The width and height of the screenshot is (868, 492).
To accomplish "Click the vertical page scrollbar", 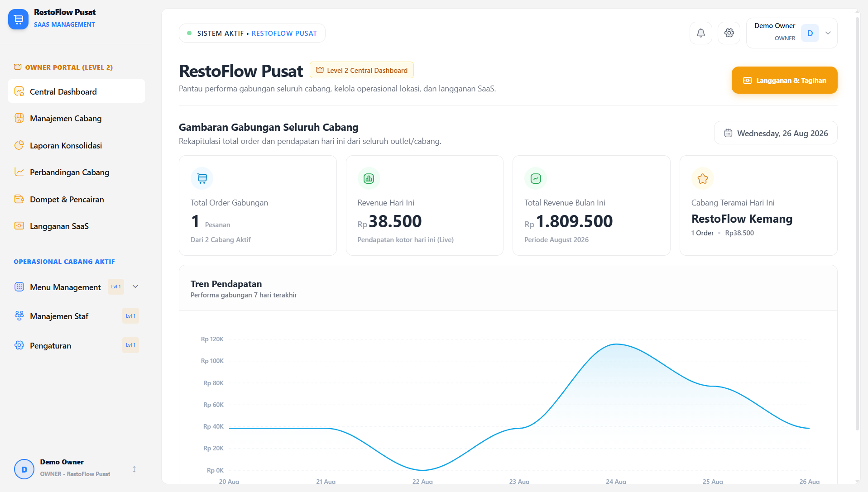I will pyautogui.click(x=857, y=224).
